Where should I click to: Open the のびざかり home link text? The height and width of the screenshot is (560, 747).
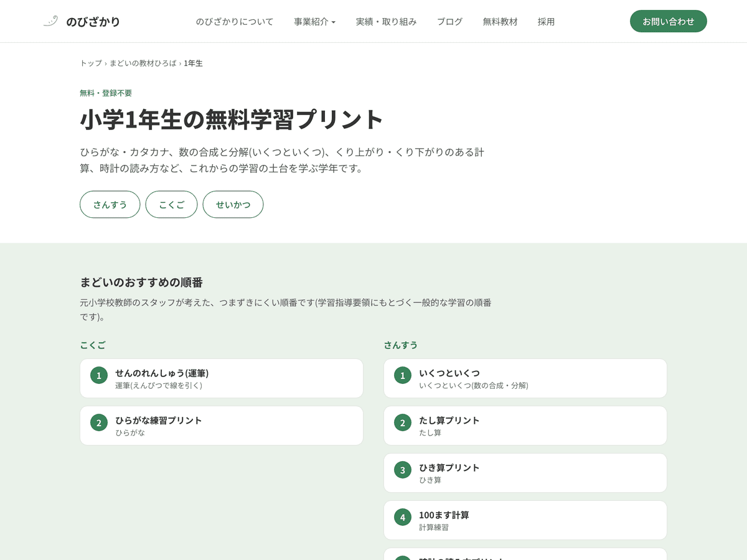(x=93, y=22)
